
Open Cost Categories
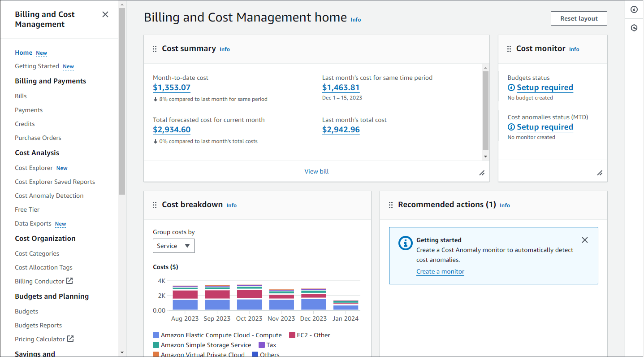pyautogui.click(x=37, y=253)
